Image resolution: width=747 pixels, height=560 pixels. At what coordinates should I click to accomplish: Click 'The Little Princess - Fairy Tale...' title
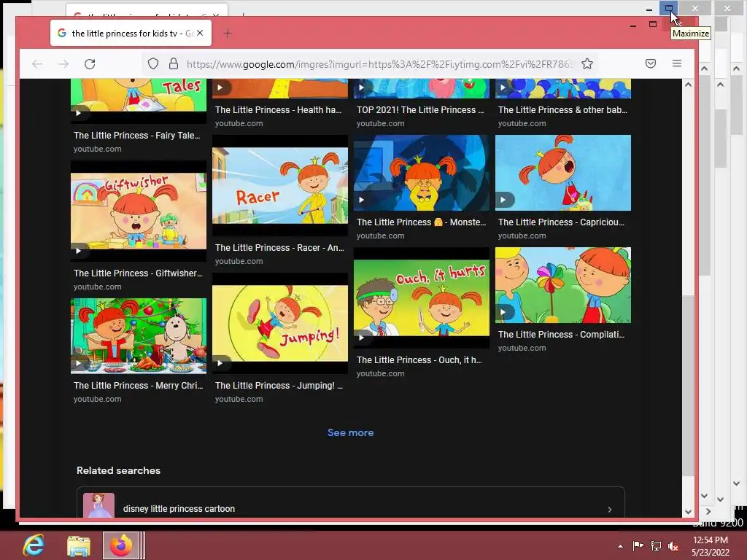click(137, 135)
